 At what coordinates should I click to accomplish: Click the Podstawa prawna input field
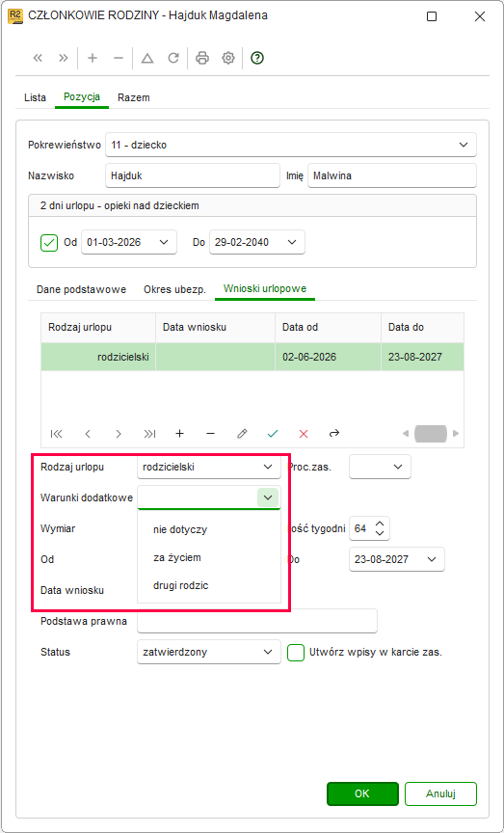[257, 621]
